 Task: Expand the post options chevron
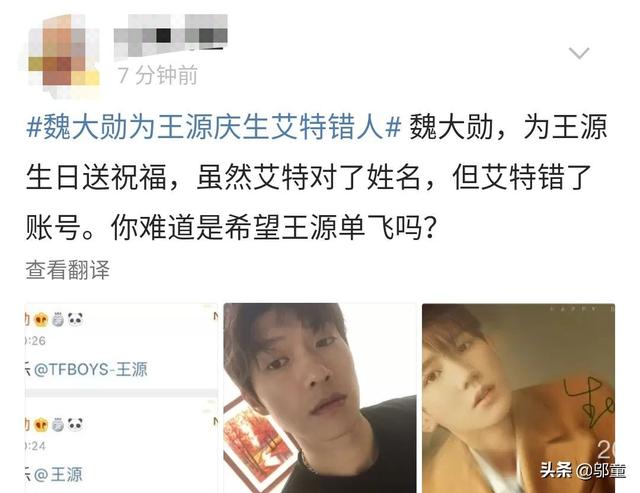(579, 53)
